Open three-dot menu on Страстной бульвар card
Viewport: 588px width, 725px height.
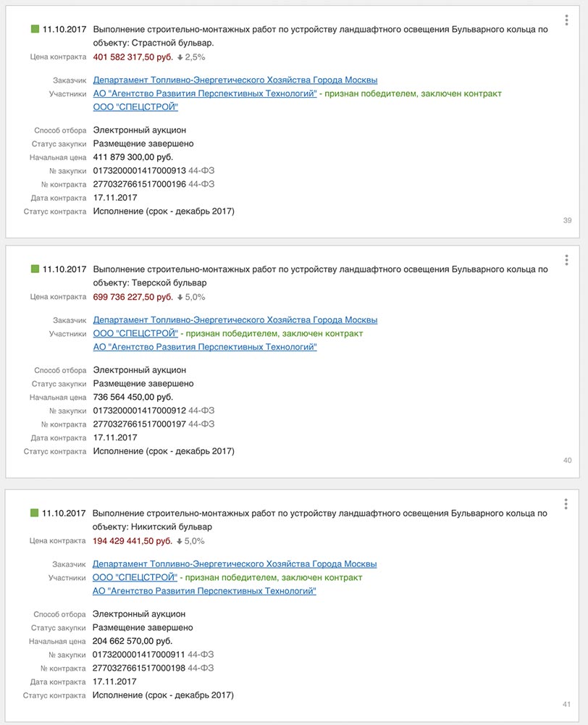(x=566, y=20)
